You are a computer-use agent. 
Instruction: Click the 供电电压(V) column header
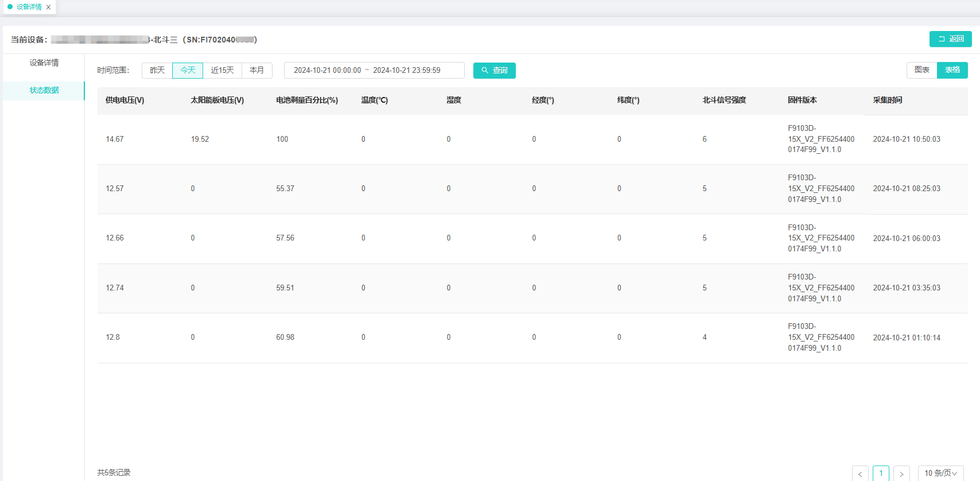click(x=125, y=100)
